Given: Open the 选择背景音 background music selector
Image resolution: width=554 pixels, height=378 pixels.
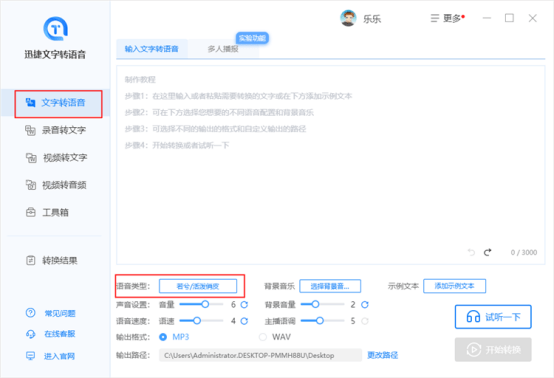Looking at the screenshot, I should 330,286.
